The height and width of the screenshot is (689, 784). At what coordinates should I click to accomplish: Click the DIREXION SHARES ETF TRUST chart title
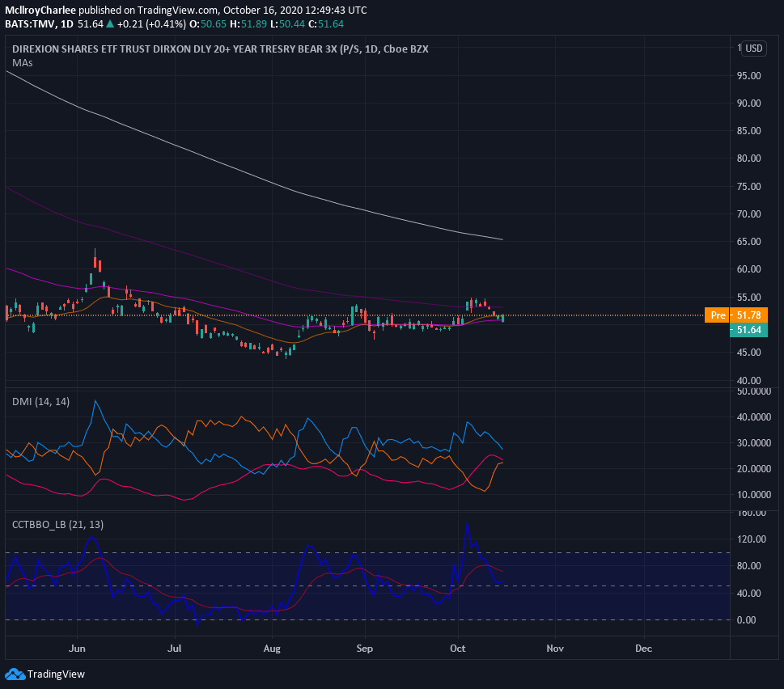220,49
